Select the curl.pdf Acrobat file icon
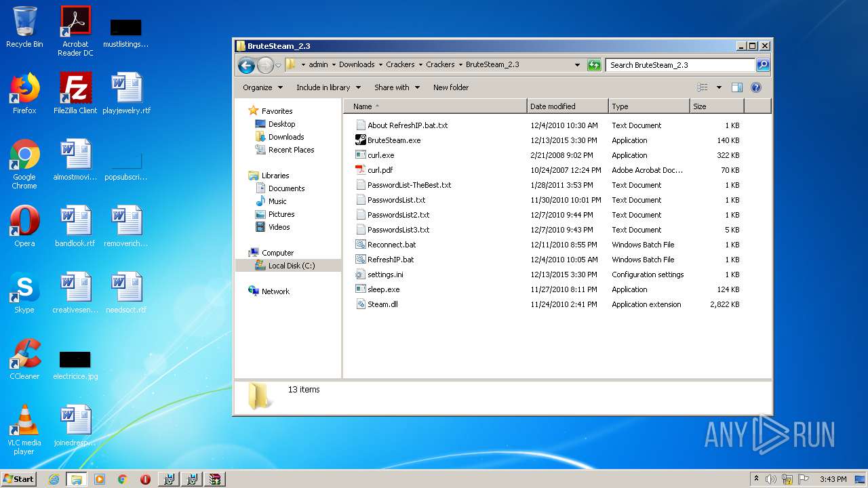868x488 pixels. click(361, 170)
